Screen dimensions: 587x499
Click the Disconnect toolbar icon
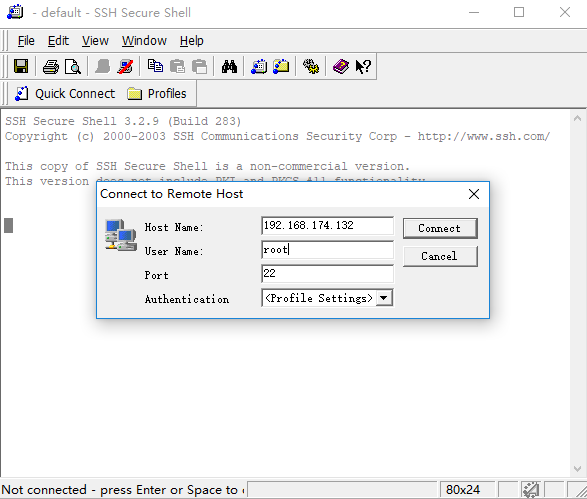point(125,67)
